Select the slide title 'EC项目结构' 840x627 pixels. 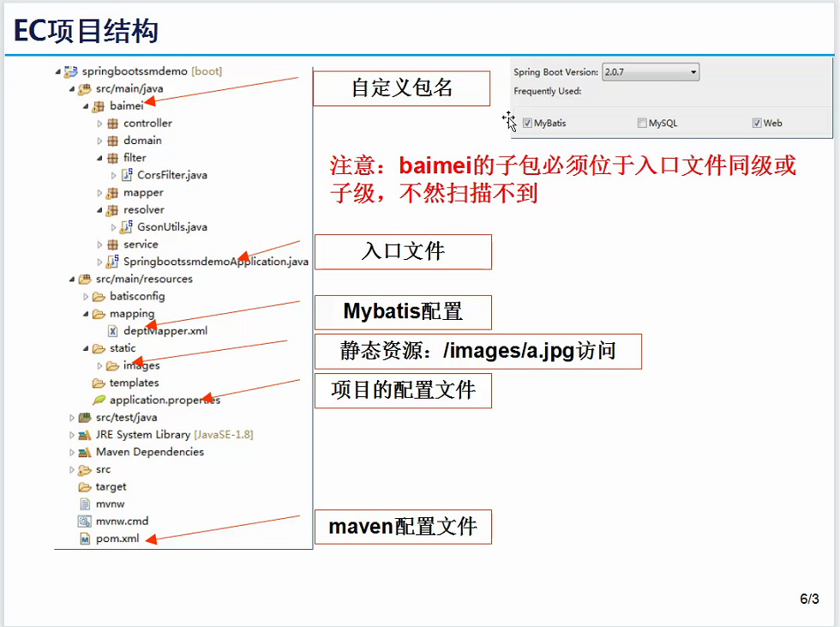[x=86, y=31]
